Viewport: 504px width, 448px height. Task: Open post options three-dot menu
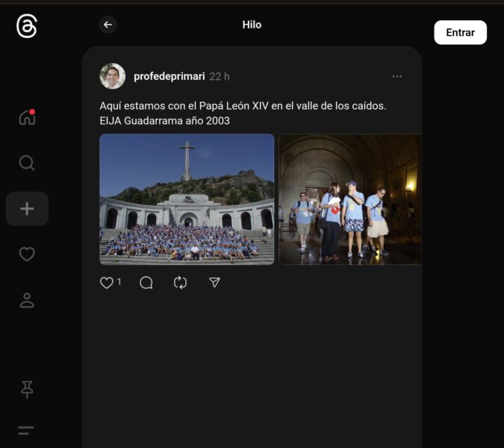397,76
